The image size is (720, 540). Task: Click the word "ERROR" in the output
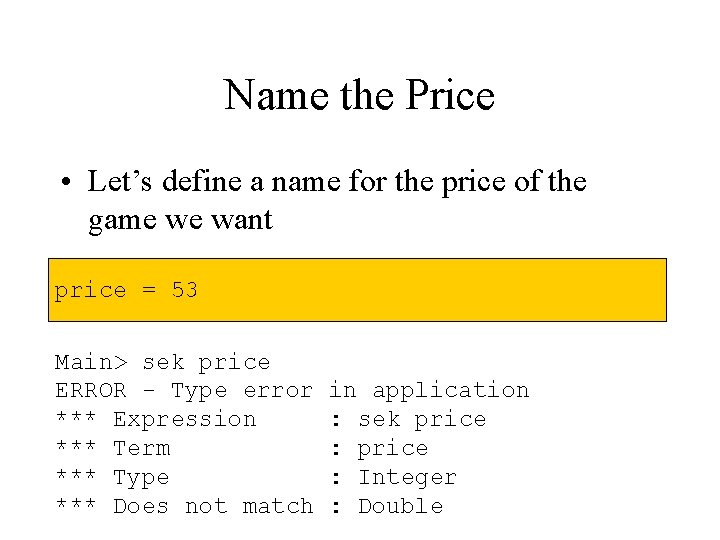(90, 391)
